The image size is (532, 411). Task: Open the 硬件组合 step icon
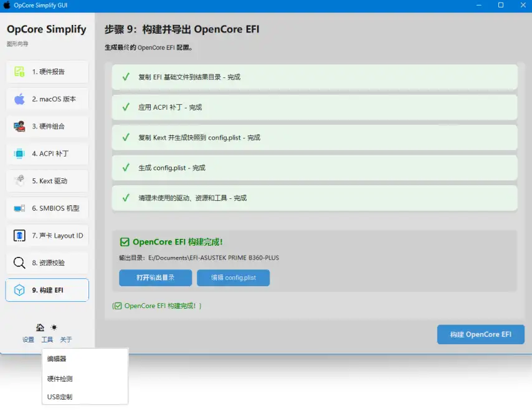click(x=19, y=127)
